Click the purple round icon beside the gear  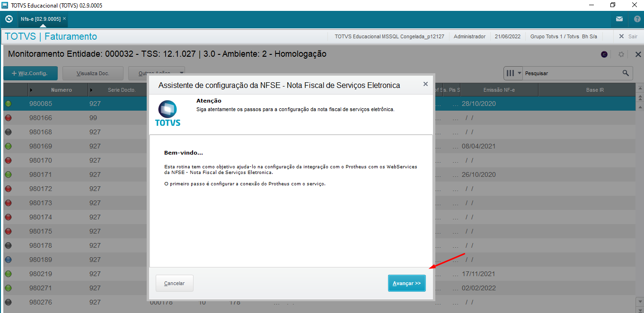point(604,54)
